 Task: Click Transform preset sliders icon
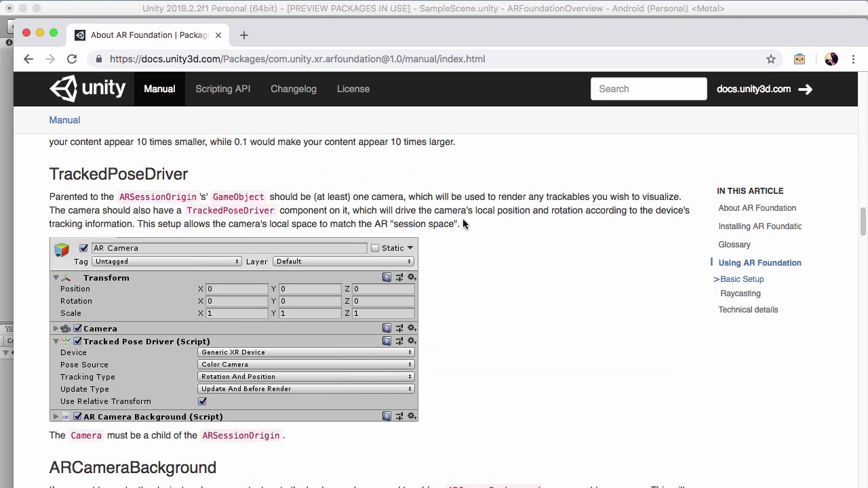pyautogui.click(x=399, y=277)
